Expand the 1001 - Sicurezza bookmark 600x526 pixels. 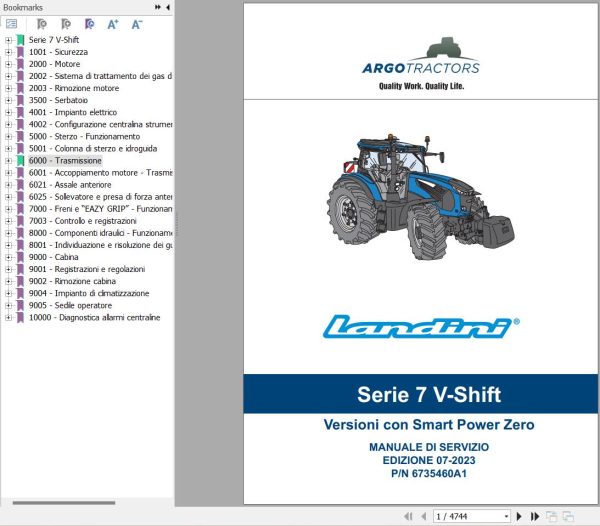tap(8, 52)
